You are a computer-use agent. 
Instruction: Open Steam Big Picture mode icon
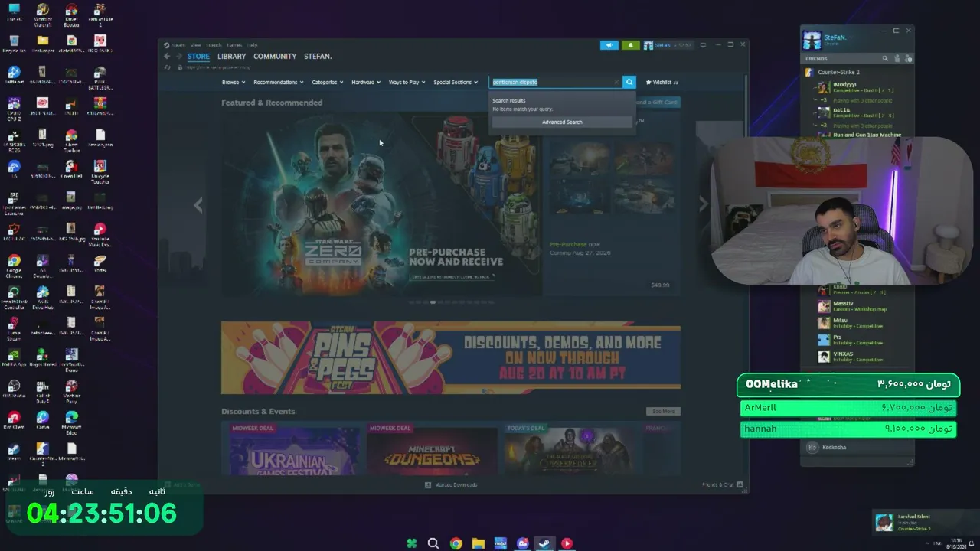point(703,45)
